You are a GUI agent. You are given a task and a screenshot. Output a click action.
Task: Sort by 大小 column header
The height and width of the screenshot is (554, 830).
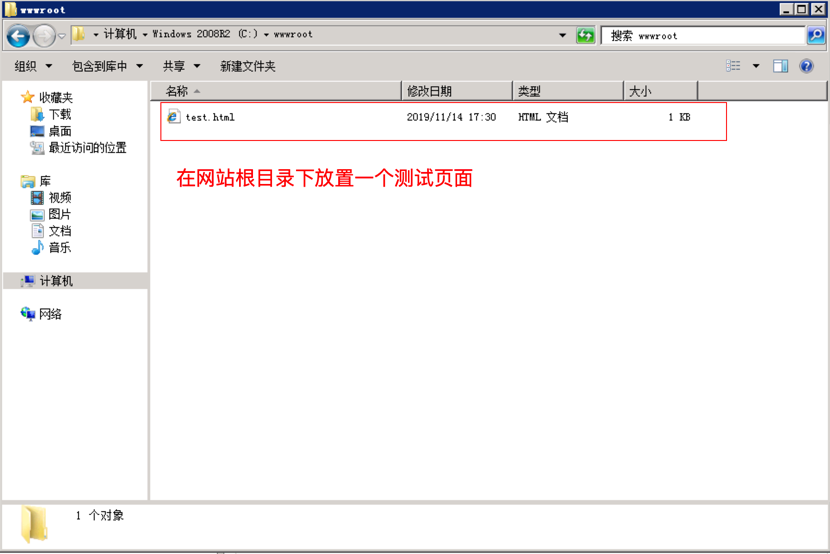click(x=661, y=91)
